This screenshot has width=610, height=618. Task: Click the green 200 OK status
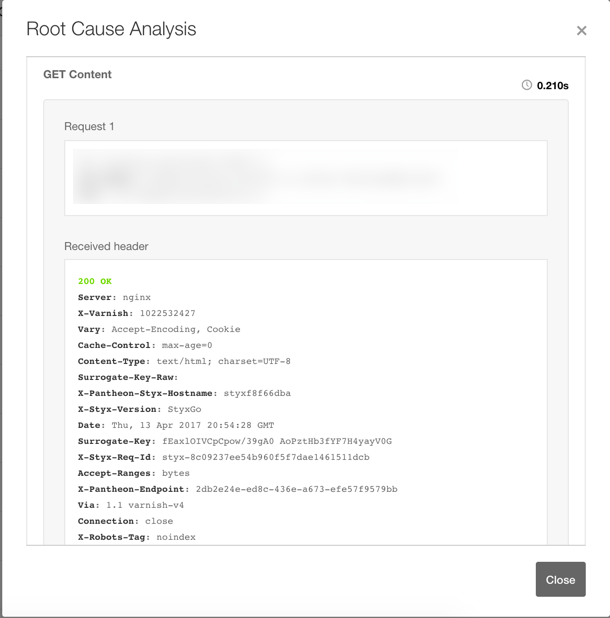[95, 281]
